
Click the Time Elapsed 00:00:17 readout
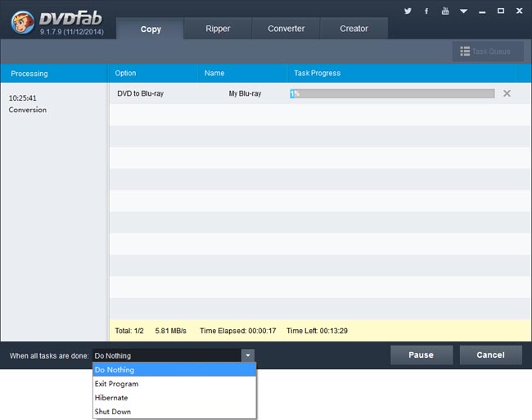click(x=238, y=331)
